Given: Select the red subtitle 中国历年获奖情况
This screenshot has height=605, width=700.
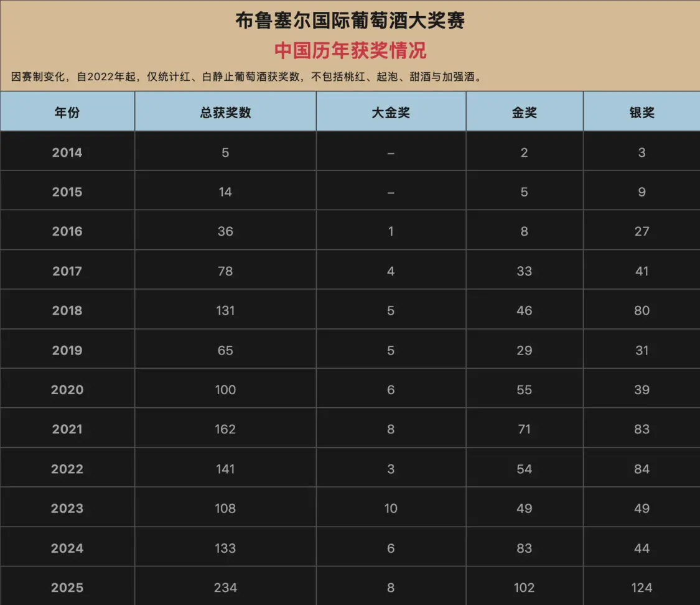Looking at the screenshot, I should (350, 50).
